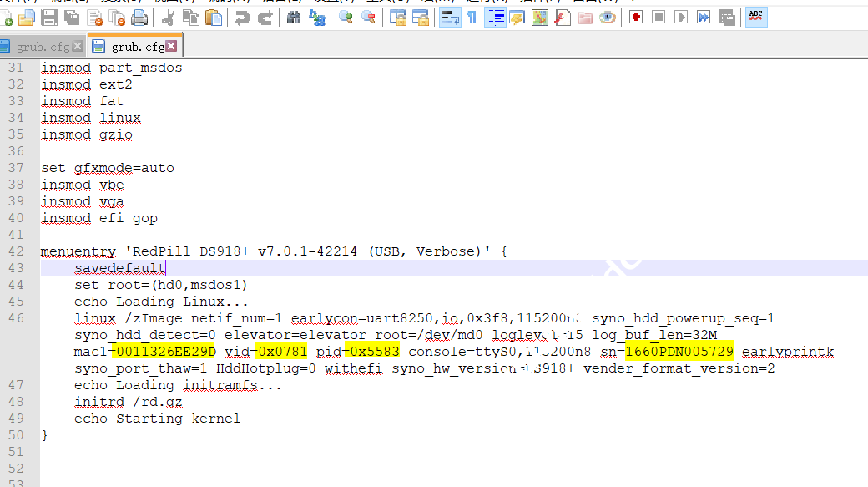Click the Print icon in toolbar
The width and height of the screenshot is (868, 487).
(139, 17)
